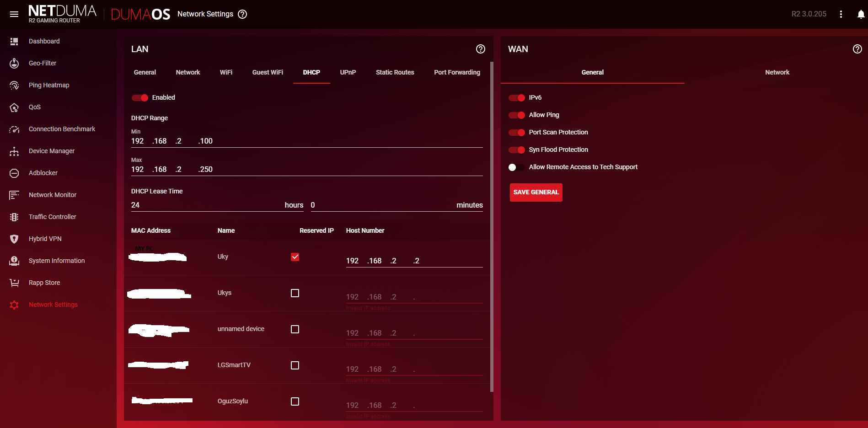Open notifications bell icon
Viewport: 868px width, 428px height.
[x=861, y=14]
